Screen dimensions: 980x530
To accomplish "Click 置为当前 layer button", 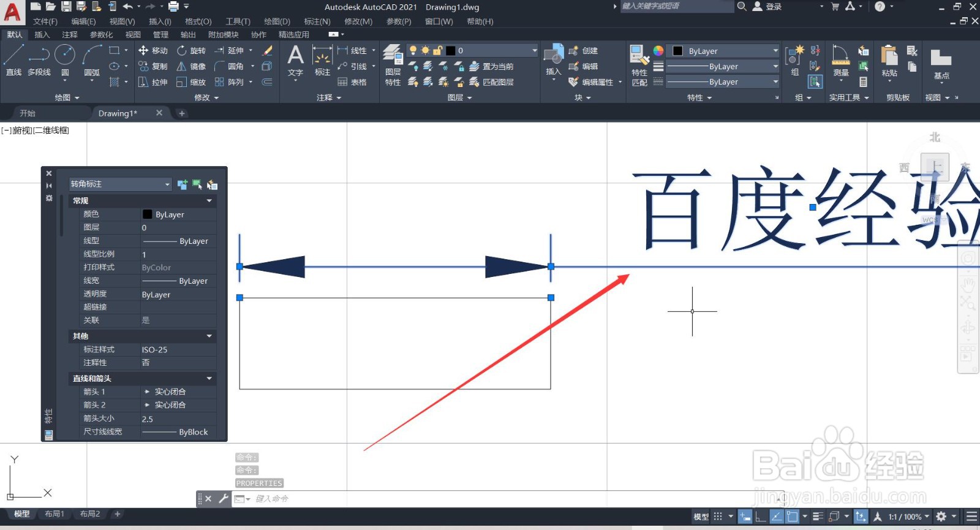I will (492, 66).
